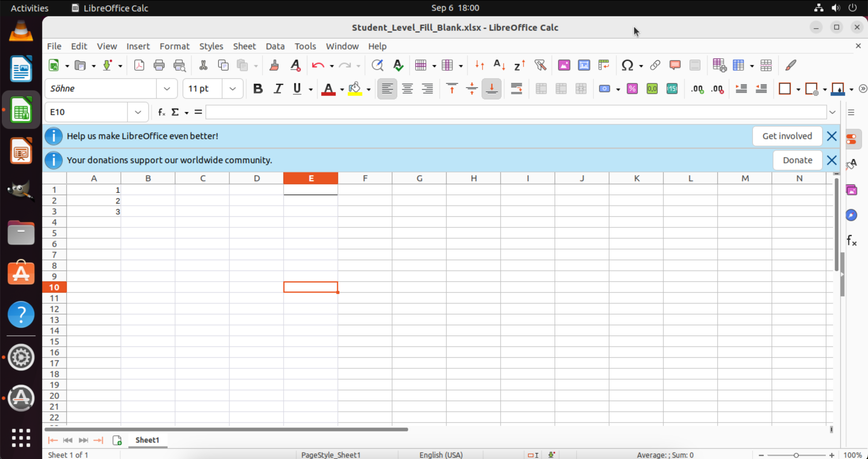The width and height of the screenshot is (868, 459).
Task: Toggle Bold formatting
Action: coord(258,89)
